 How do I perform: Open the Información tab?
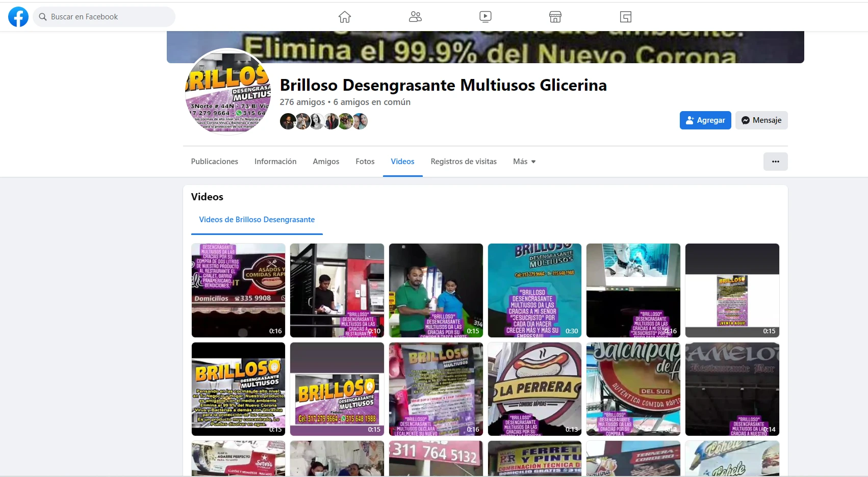[x=275, y=162]
